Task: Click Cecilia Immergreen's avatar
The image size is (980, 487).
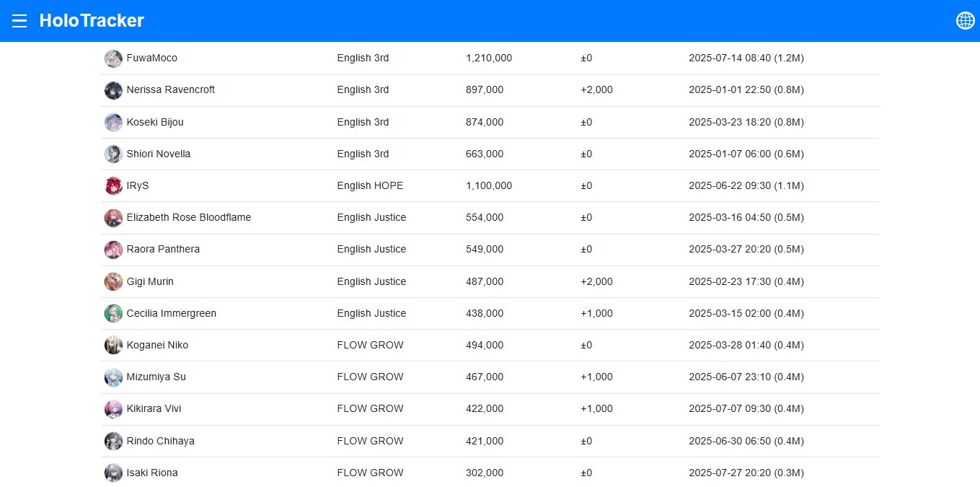Action: tap(113, 314)
